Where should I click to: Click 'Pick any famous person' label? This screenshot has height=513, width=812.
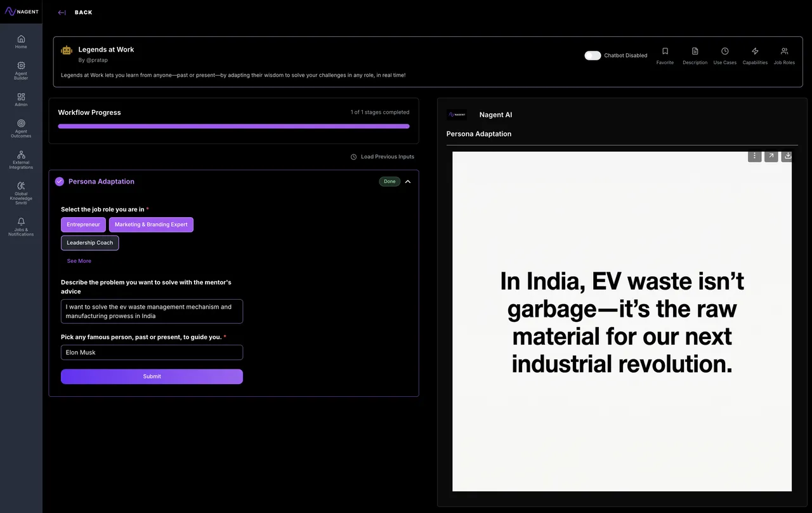click(x=141, y=337)
